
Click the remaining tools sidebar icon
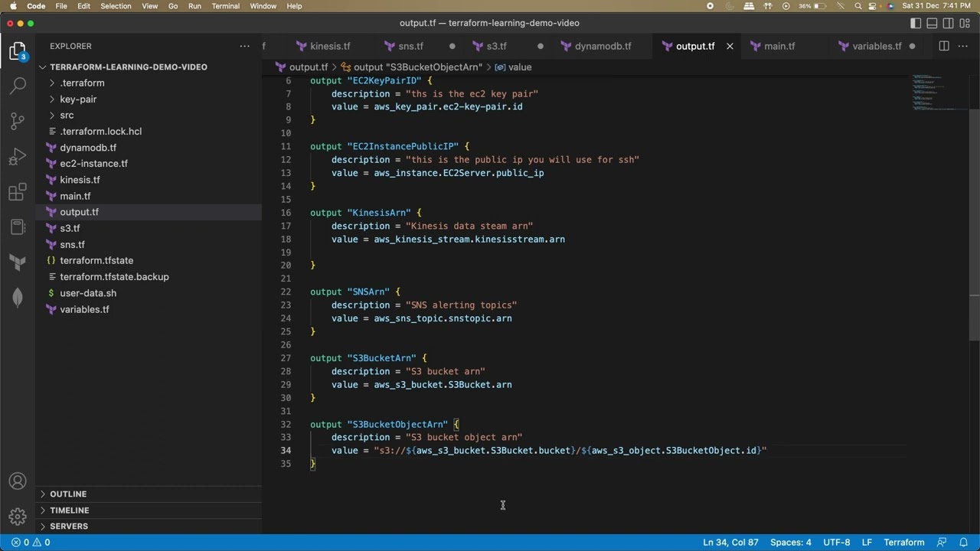pyautogui.click(x=18, y=227)
